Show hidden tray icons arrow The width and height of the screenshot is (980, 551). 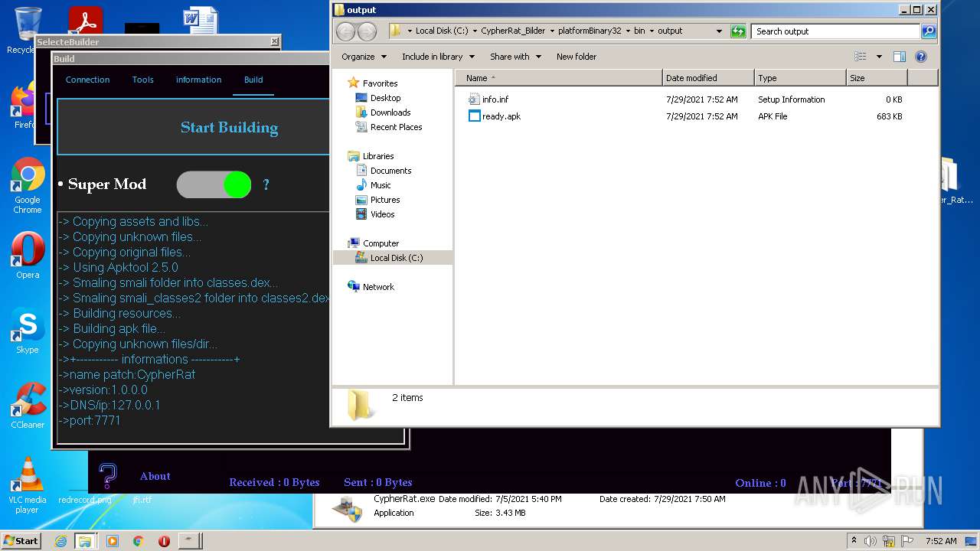(x=854, y=541)
